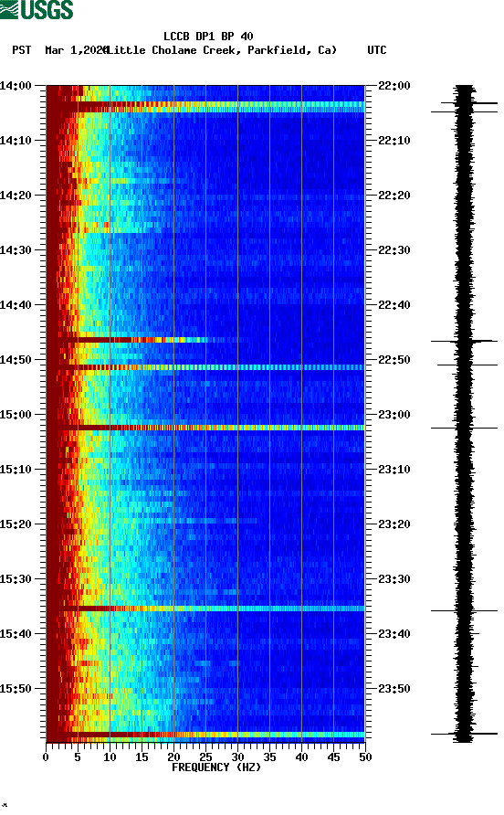Click the 22:50 UTC time label
This screenshot has height=815, width=504.
394,360
